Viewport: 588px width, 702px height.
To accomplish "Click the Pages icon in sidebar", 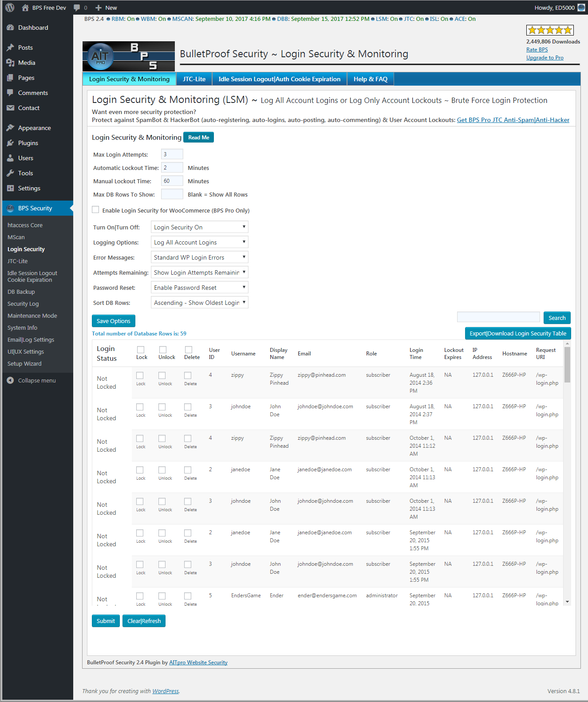I will tap(11, 78).
